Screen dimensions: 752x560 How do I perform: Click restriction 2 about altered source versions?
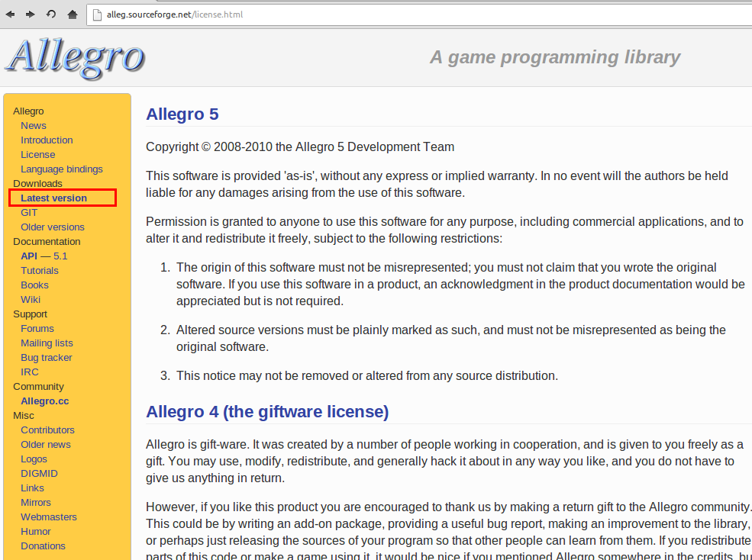coord(450,339)
